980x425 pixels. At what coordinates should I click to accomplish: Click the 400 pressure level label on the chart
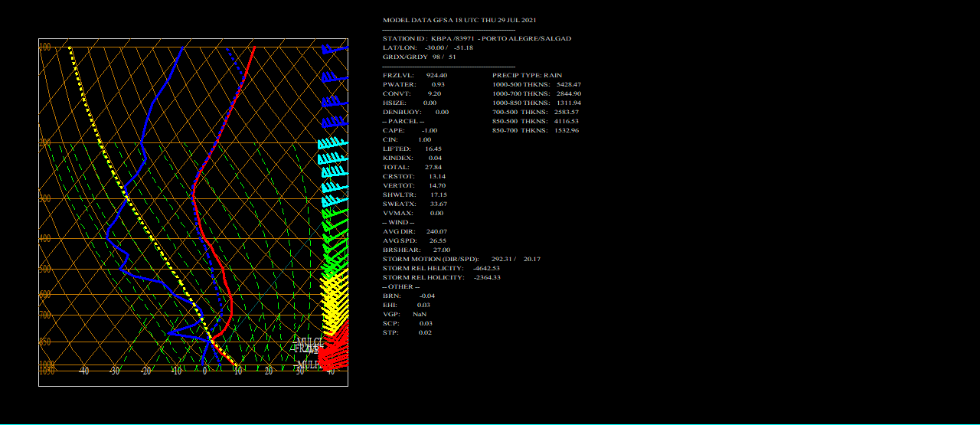click(45, 239)
